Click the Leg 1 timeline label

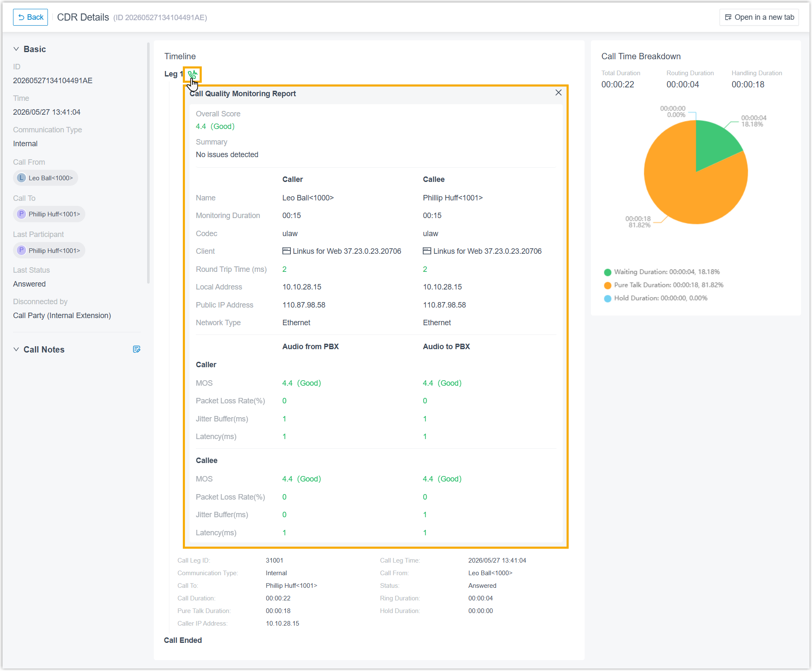tap(174, 74)
